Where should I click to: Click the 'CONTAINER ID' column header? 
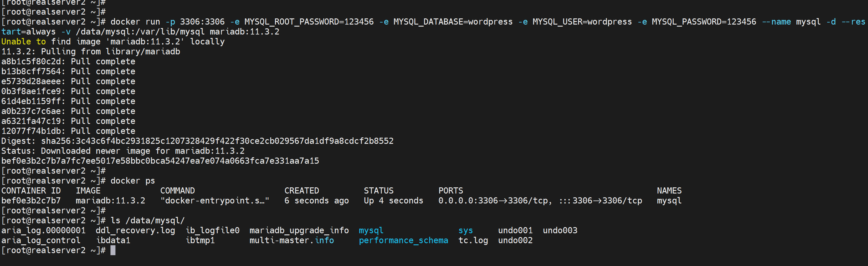[x=31, y=191]
